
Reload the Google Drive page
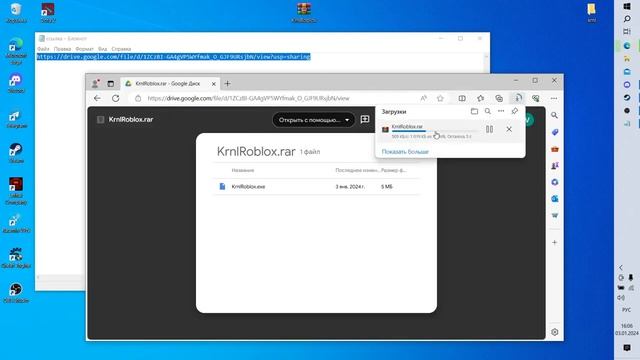tap(116, 98)
